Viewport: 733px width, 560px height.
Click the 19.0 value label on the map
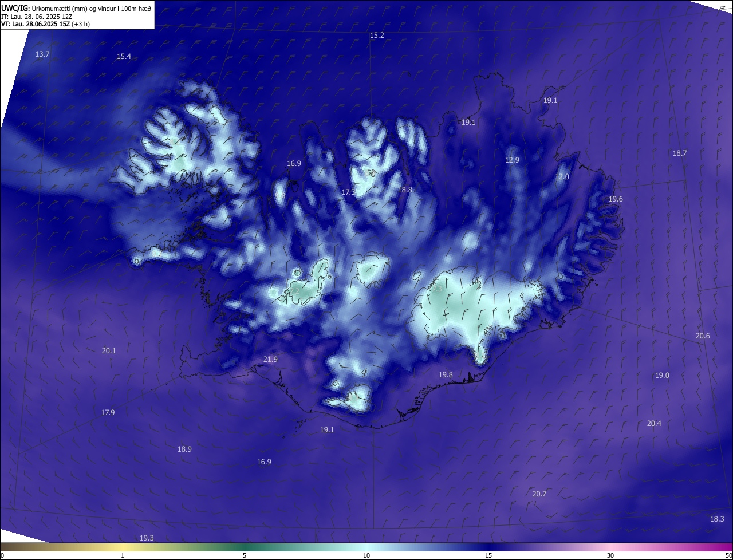point(662,376)
